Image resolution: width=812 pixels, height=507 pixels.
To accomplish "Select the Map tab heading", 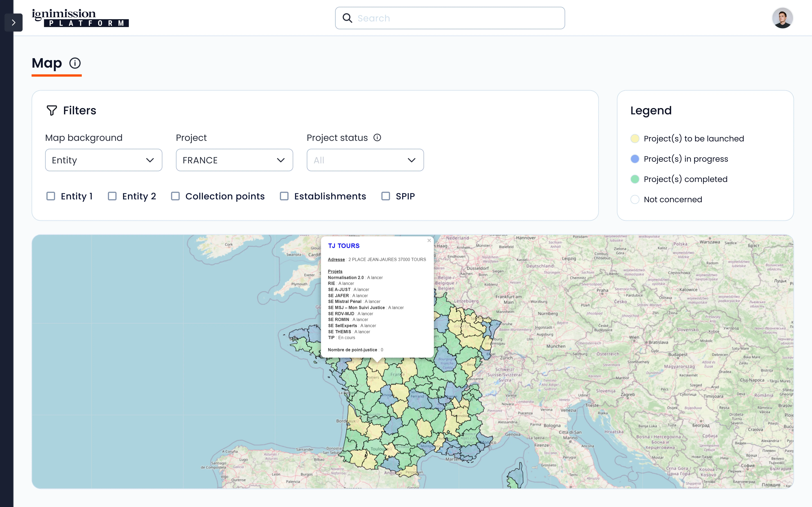I will click(x=47, y=63).
